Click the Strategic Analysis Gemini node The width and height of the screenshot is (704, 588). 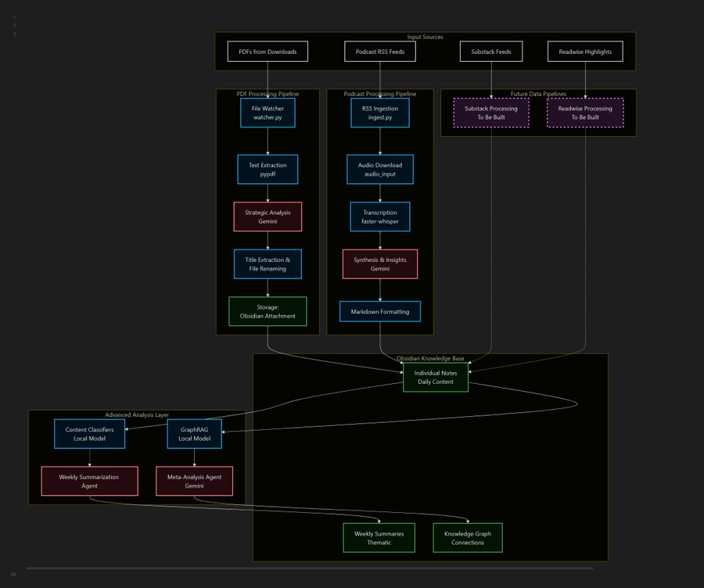pyautogui.click(x=268, y=217)
